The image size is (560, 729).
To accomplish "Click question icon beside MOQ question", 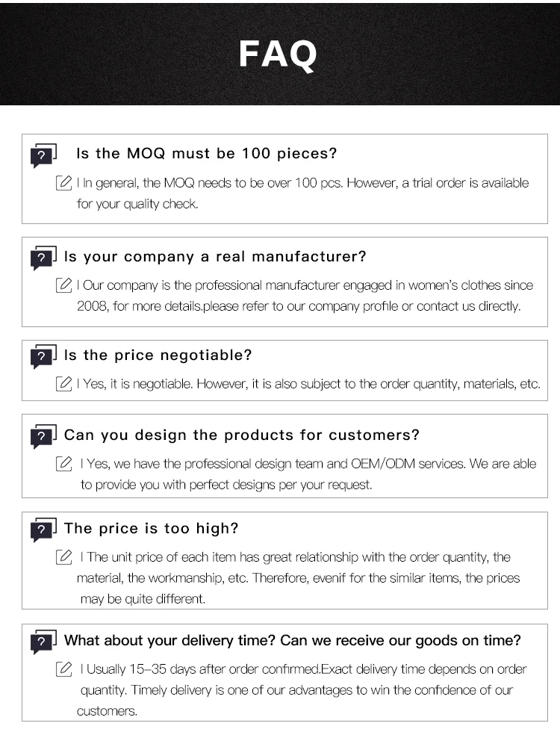I will pyautogui.click(x=43, y=155).
